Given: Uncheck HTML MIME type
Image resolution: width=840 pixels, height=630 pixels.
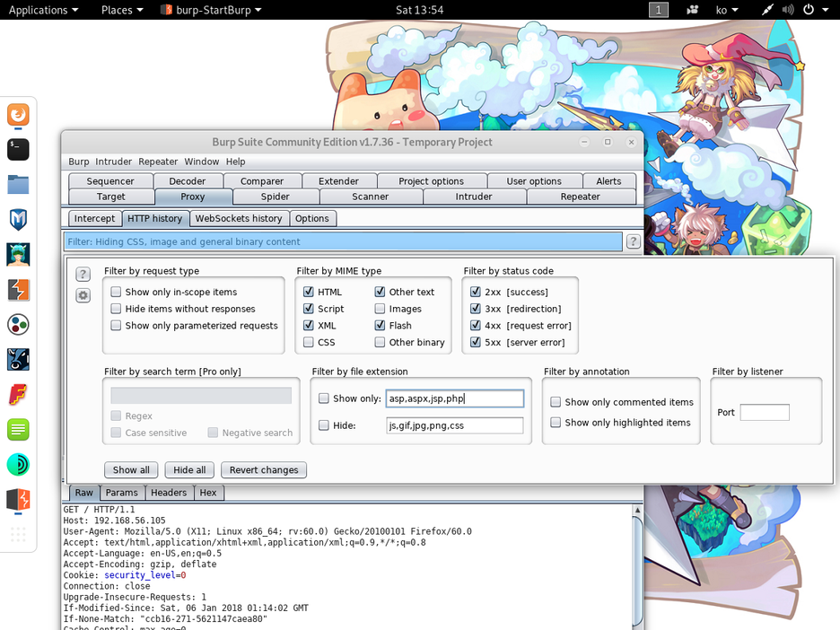Looking at the screenshot, I should pyautogui.click(x=308, y=292).
